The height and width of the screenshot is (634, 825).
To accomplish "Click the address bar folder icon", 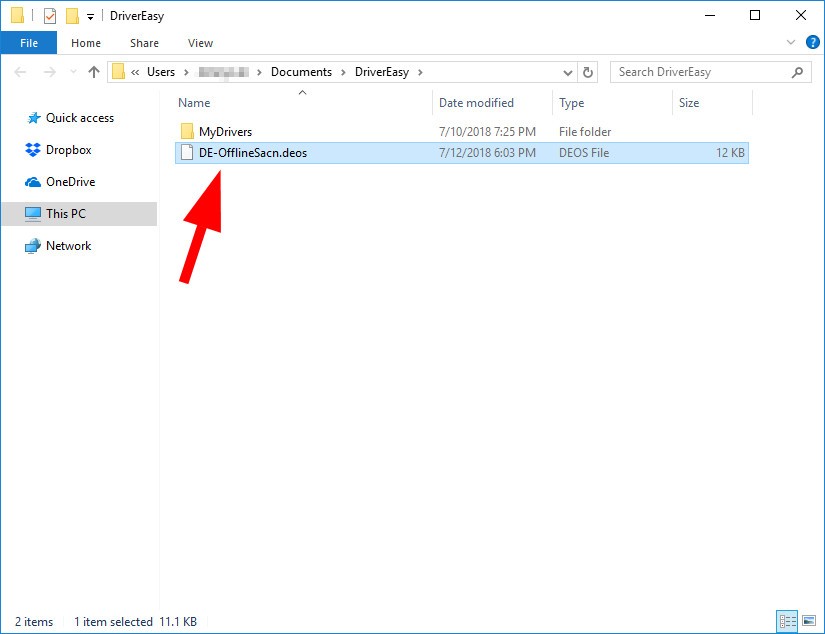I will pos(119,72).
